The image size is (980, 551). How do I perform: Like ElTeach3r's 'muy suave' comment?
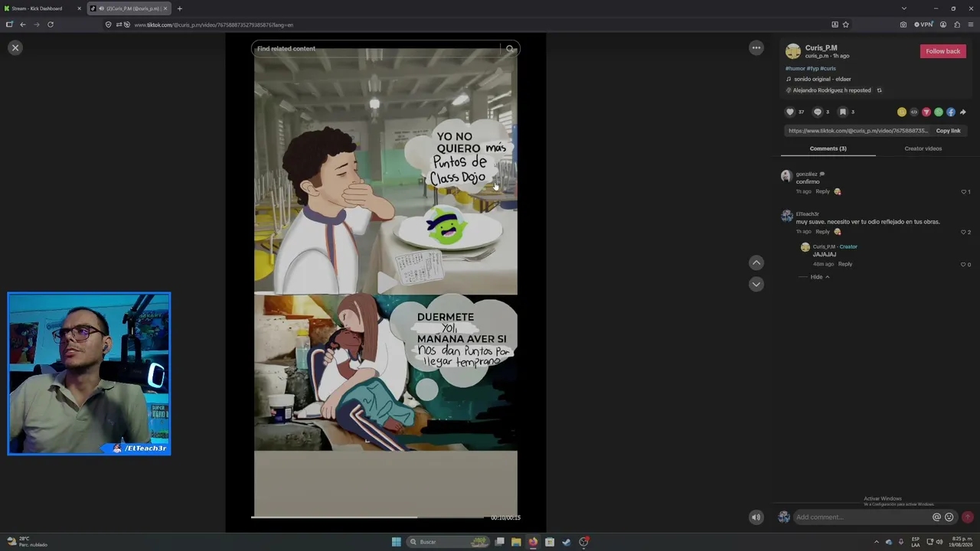tap(963, 231)
